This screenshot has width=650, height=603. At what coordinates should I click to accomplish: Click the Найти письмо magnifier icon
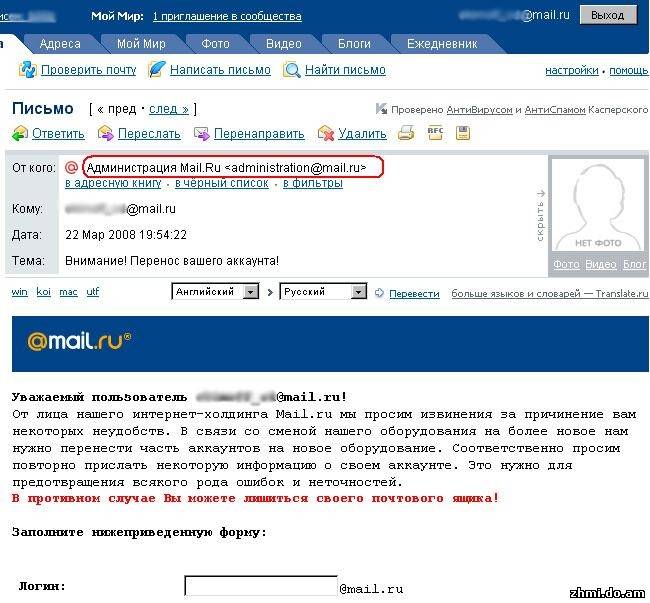click(x=292, y=70)
